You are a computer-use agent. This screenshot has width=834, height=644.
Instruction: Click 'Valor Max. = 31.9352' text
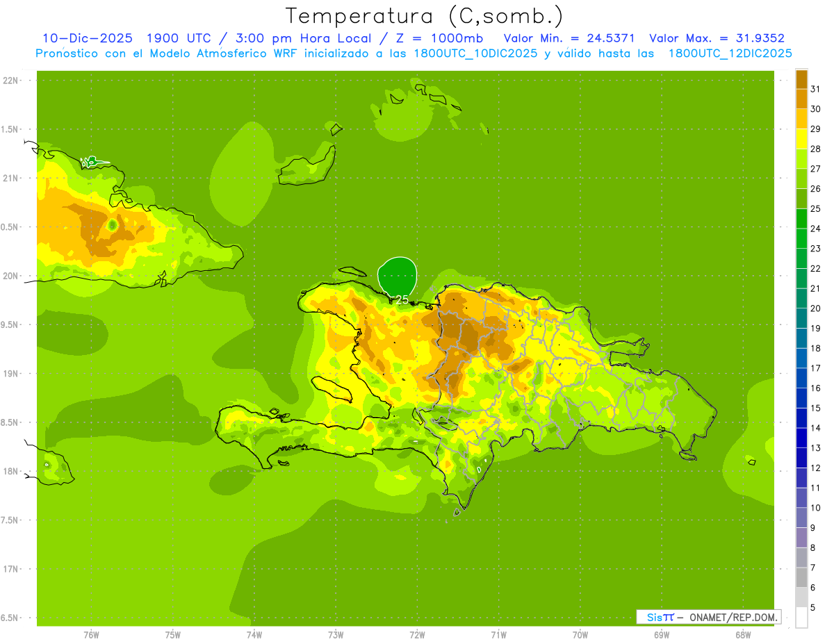click(x=717, y=38)
